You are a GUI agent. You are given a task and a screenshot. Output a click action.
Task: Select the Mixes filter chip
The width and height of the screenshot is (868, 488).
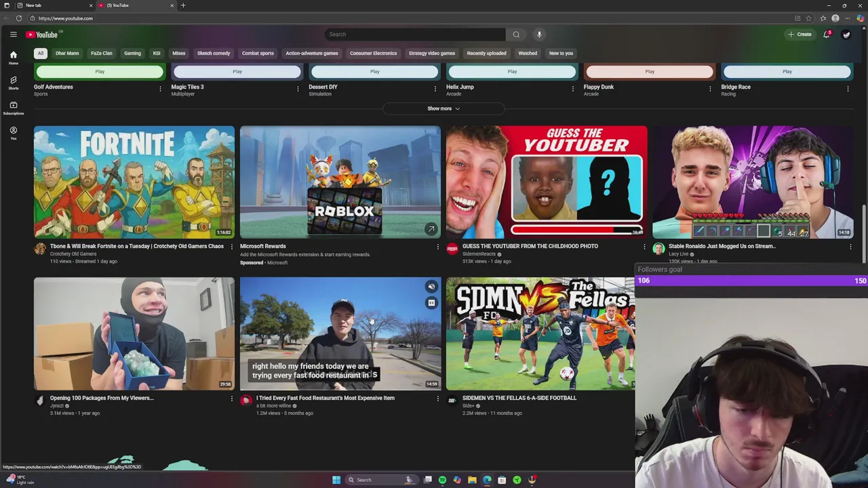179,54
